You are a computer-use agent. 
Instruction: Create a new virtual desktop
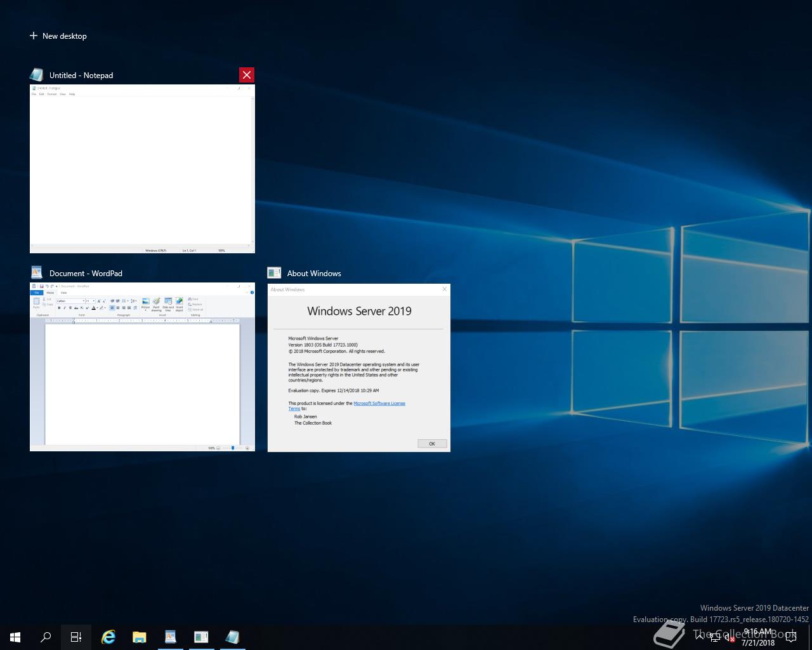tap(58, 36)
